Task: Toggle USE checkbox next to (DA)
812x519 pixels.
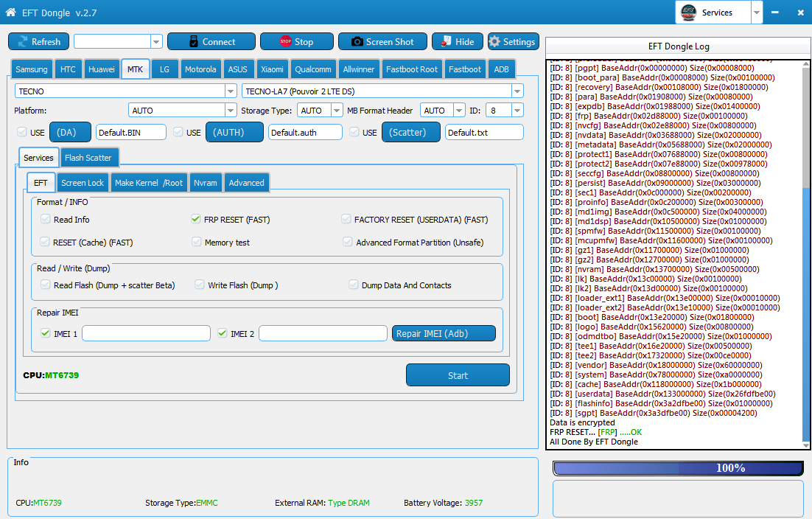Action: [22, 132]
